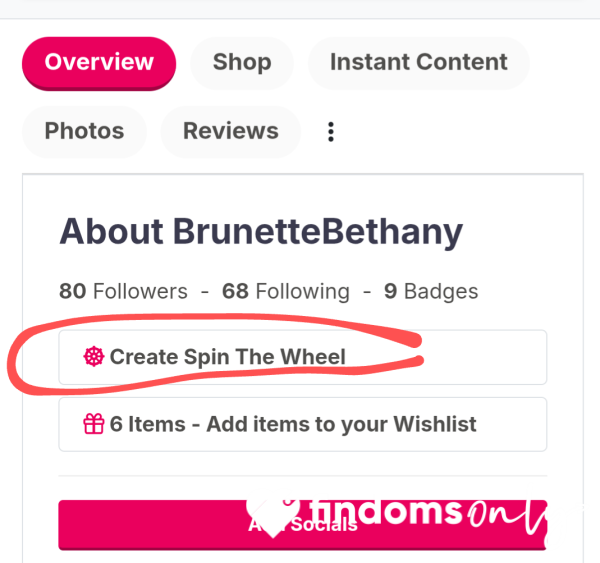Click the Create Spin The Wheel button
Viewport: 600px width, 563px height.
(303, 357)
